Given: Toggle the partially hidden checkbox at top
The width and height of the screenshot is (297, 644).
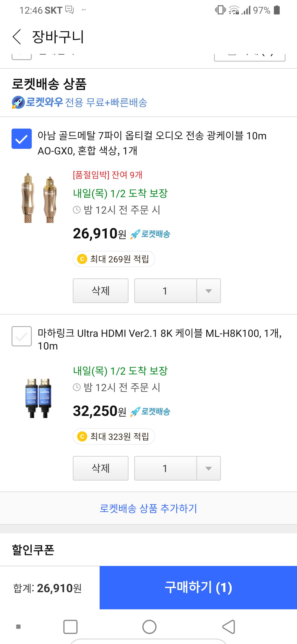Looking at the screenshot, I should click(x=22, y=57).
